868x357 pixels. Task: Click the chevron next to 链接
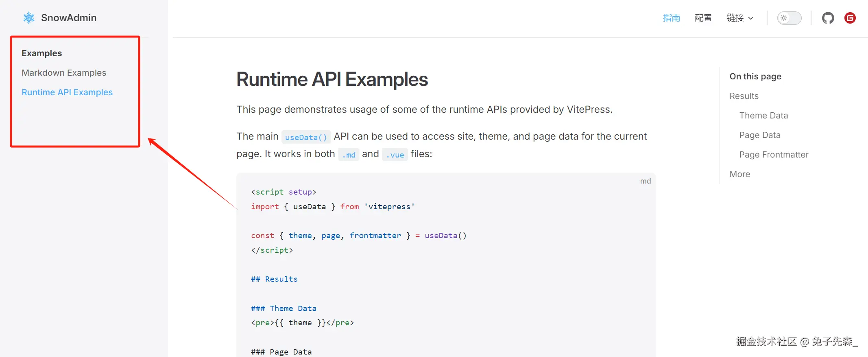(x=751, y=18)
